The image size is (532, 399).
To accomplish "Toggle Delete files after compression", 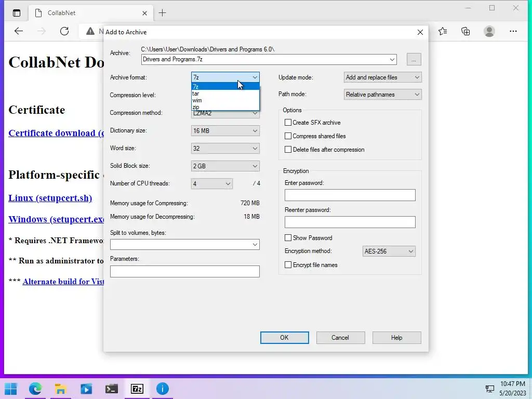I will pos(288,150).
